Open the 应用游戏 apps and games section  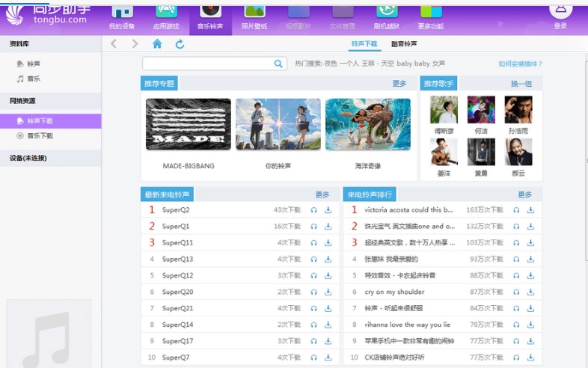pos(166,15)
